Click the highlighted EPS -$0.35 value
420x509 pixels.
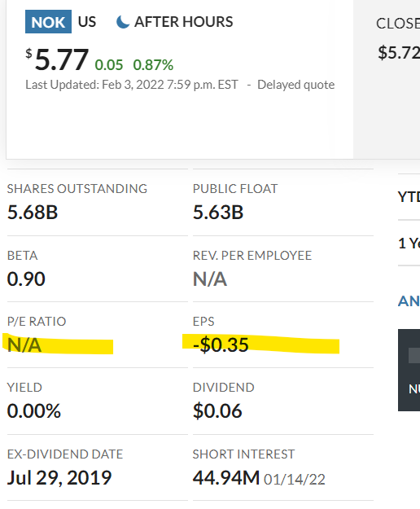tap(221, 344)
